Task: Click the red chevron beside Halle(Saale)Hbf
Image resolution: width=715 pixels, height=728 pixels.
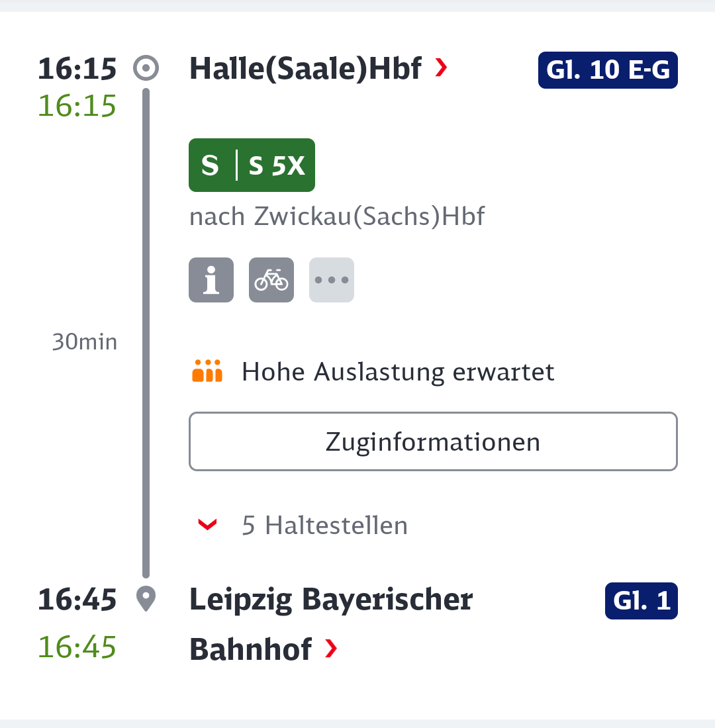Action: click(442, 68)
